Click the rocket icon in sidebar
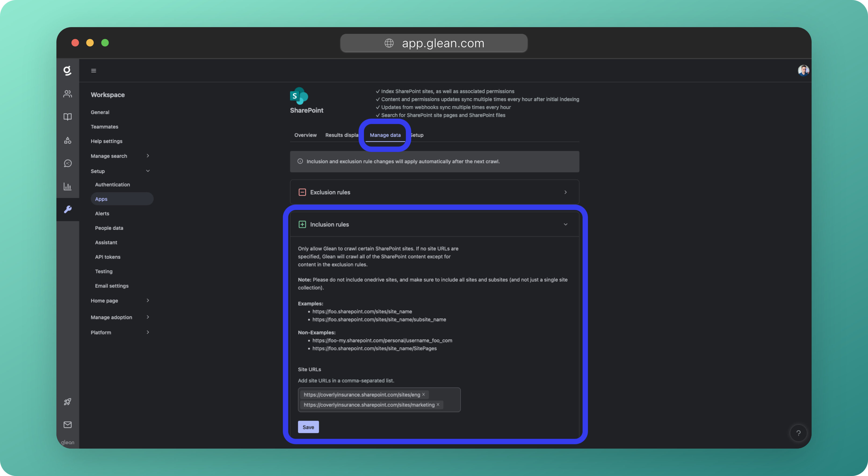 [x=67, y=402]
